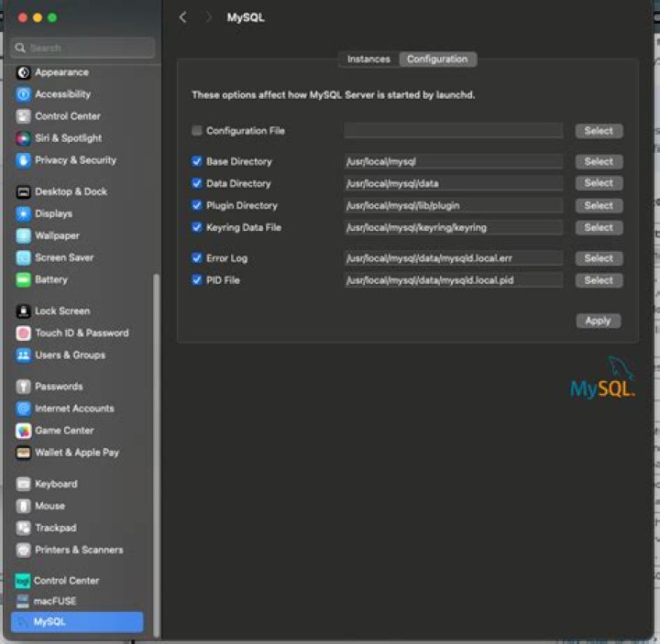Select the Configuration tab

438,60
